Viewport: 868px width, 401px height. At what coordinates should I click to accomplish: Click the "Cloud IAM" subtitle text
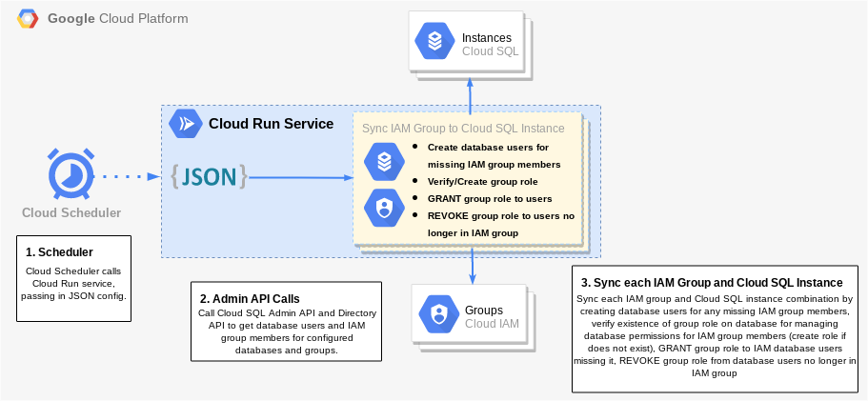[493, 324]
